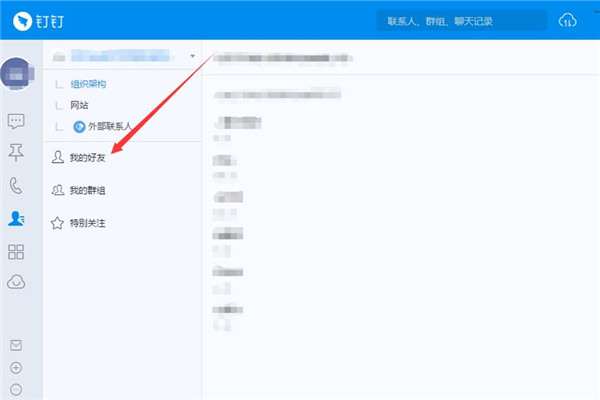Expand the organization selector dropdown arrow
The width and height of the screenshot is (600, 400).
point(193,56)
